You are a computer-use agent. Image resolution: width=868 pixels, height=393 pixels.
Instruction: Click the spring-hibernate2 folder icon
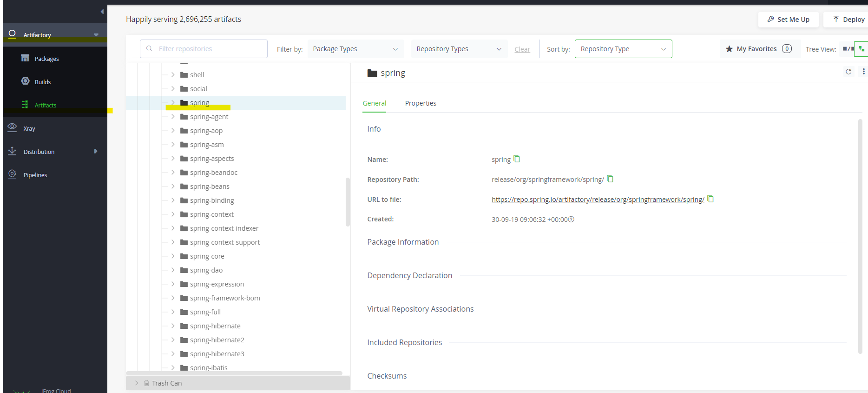(184, 340)
